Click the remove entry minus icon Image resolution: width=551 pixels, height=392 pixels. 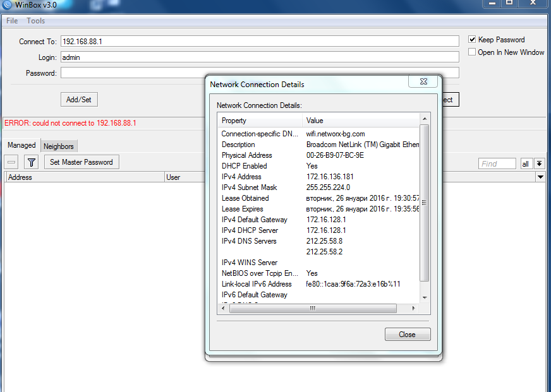coord(12,162)
